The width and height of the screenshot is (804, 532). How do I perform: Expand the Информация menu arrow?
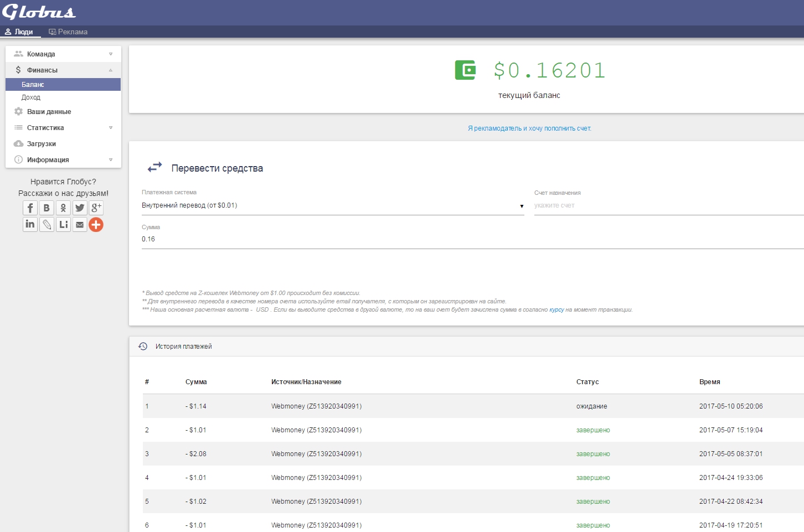click(x=111, y=159)
